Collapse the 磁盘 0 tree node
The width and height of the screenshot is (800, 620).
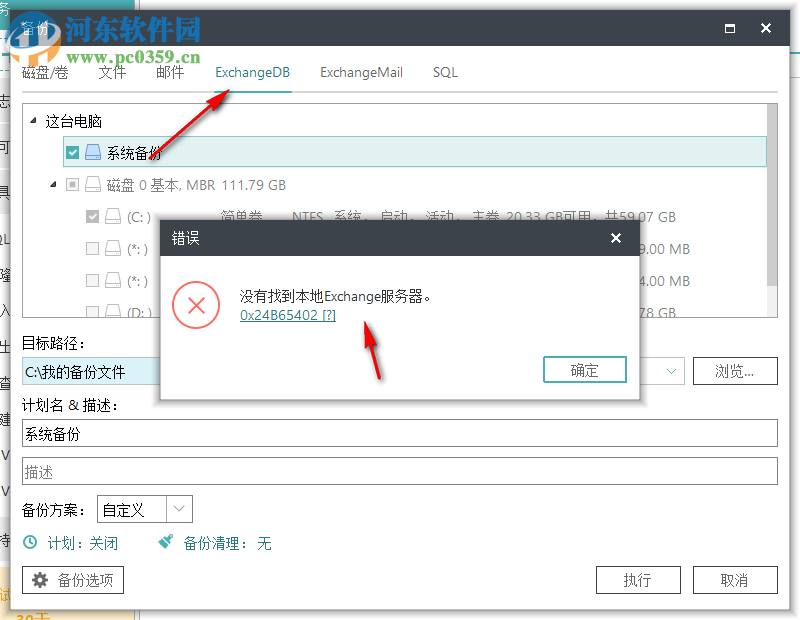pyautogui.click(x=55, y=184)
